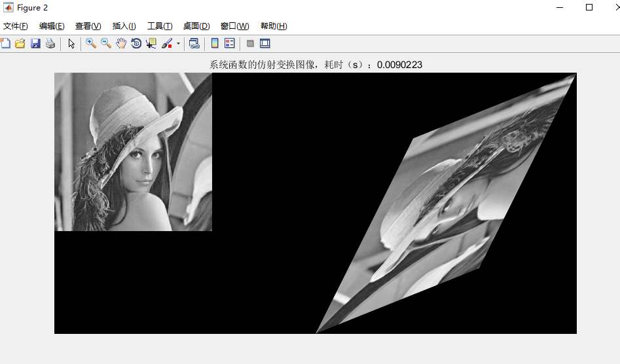The image size is (620, 364).
Task: Select the Edit Plot arrow tool
Action: pos(71,43)
